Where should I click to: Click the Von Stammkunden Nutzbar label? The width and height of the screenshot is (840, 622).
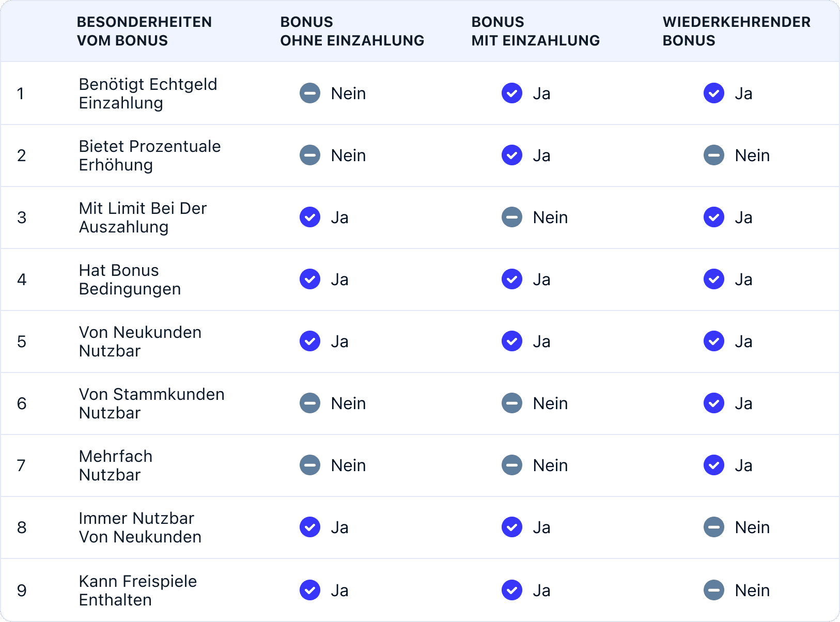pos(151,403)
